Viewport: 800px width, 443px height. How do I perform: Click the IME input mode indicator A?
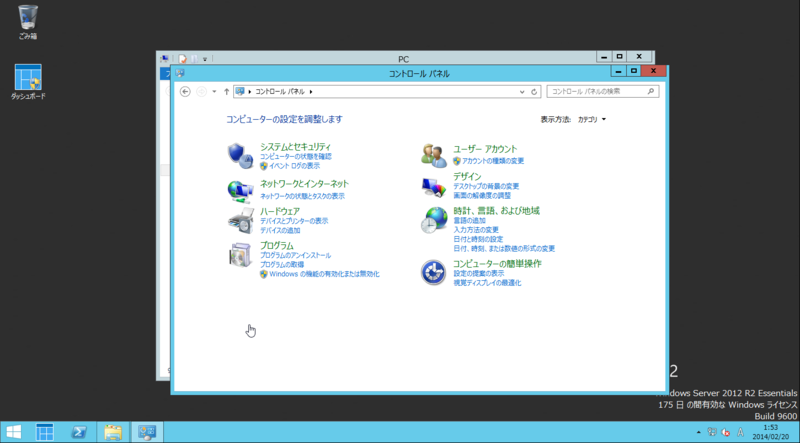tap(740, 432)
